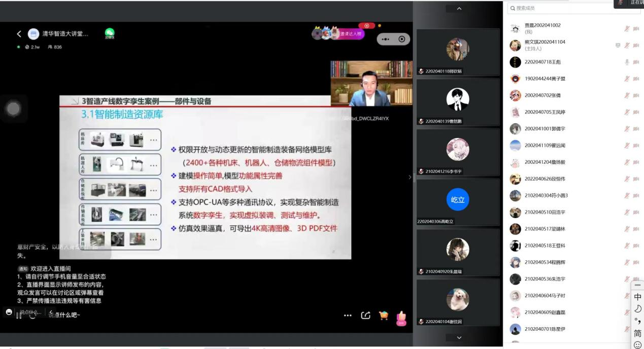Screen dimensions: 644x349
Task: Click the 说点什么吧 comment input
Action: tap(64, 315)
